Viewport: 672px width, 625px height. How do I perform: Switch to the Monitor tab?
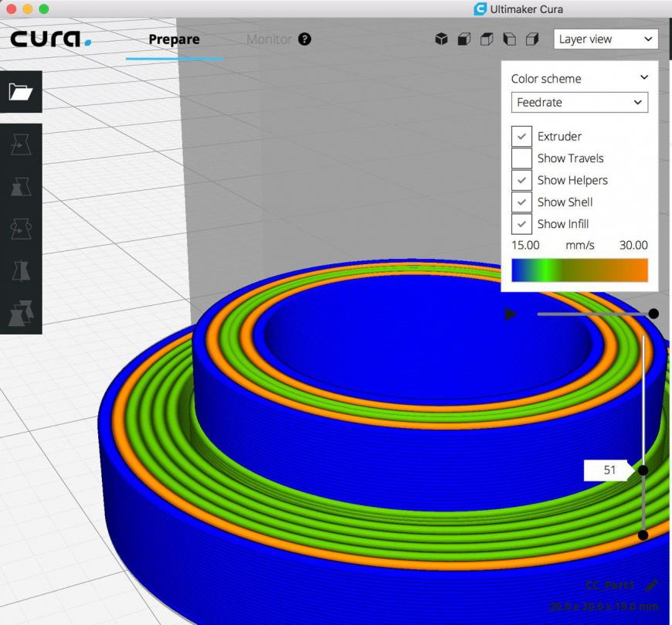click(269, 39)
